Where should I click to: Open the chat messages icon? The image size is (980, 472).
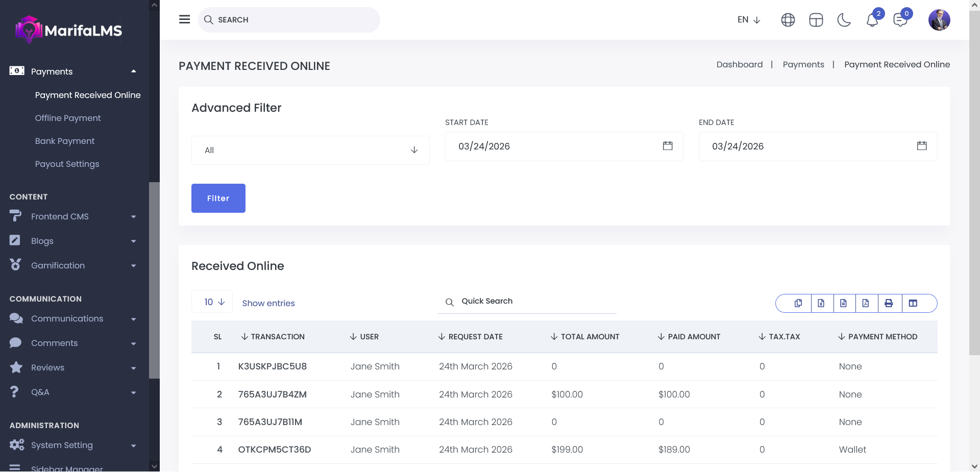tap(900, 20)
